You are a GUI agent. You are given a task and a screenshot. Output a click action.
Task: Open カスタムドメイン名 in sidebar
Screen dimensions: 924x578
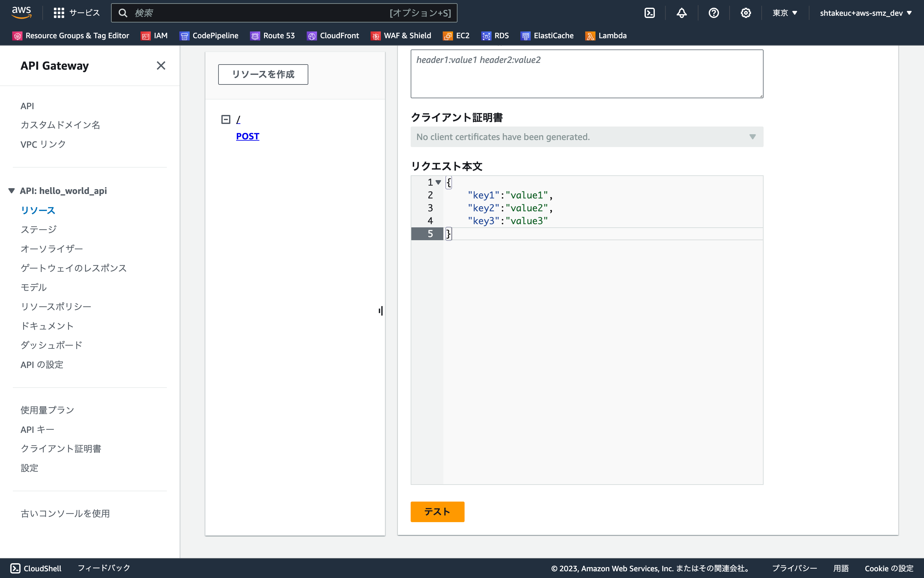[x=60, y=125]
